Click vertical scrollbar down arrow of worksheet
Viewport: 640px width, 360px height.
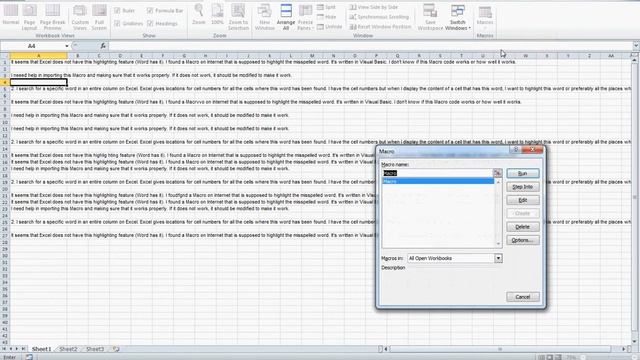[x=635, y=342]
